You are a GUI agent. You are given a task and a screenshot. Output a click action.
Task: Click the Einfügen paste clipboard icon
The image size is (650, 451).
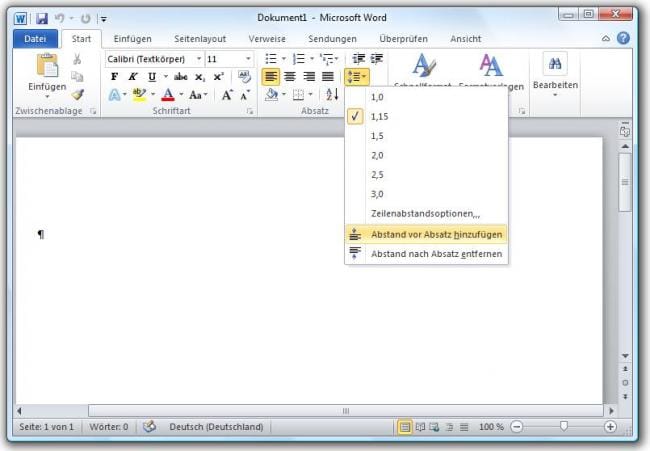click(47, 65)
